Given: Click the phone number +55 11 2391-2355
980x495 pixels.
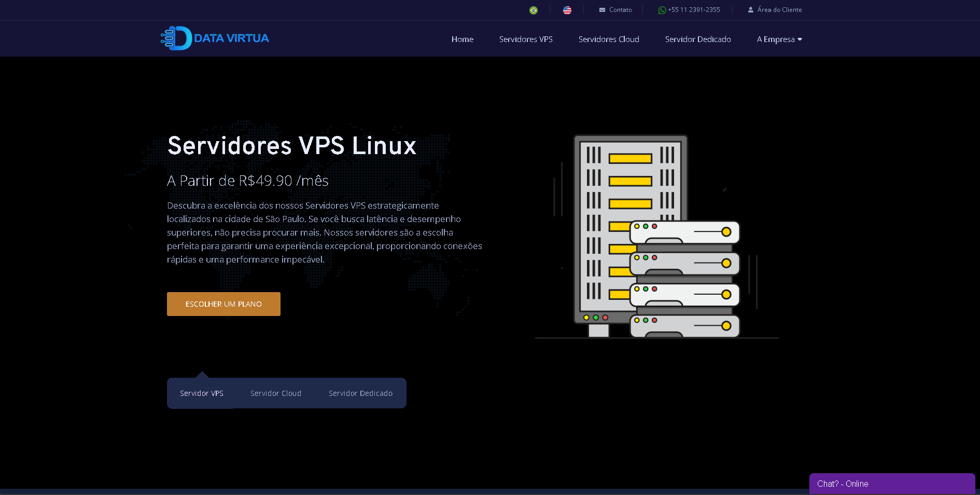Looking at the screenshot, I should [694, 10].
